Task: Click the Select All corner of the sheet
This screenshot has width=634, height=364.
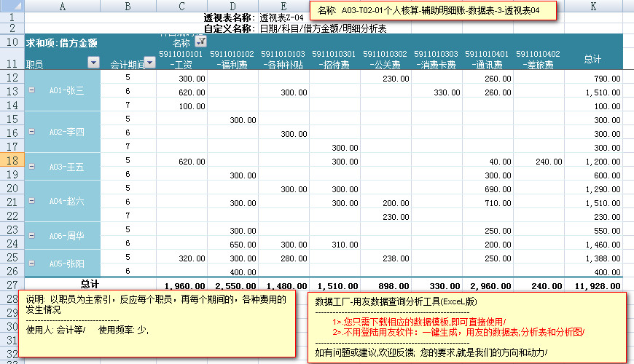Action: point(12,6)
